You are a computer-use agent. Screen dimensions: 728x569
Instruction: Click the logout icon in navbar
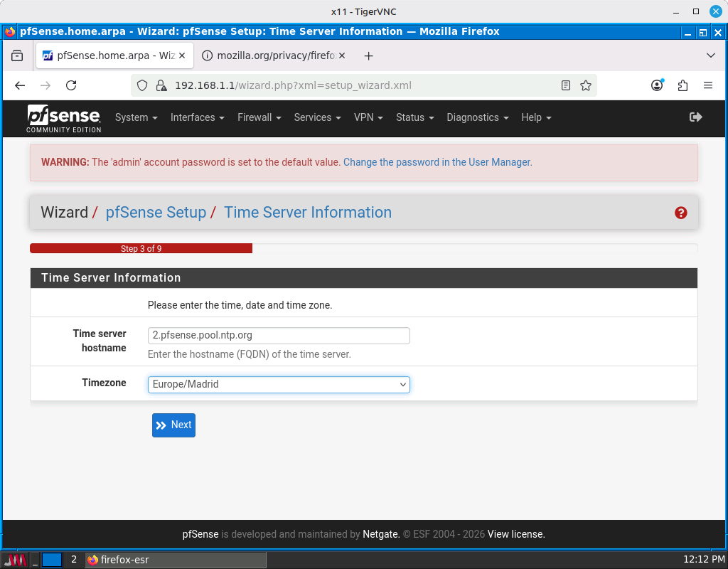pyautogui.click(x=695, y=117)
